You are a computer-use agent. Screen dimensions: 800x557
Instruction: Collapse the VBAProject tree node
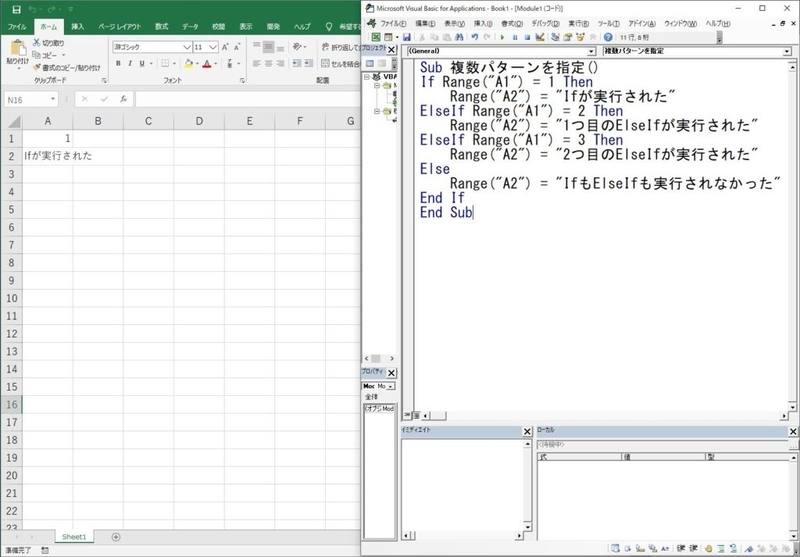(x=367, y=77)
